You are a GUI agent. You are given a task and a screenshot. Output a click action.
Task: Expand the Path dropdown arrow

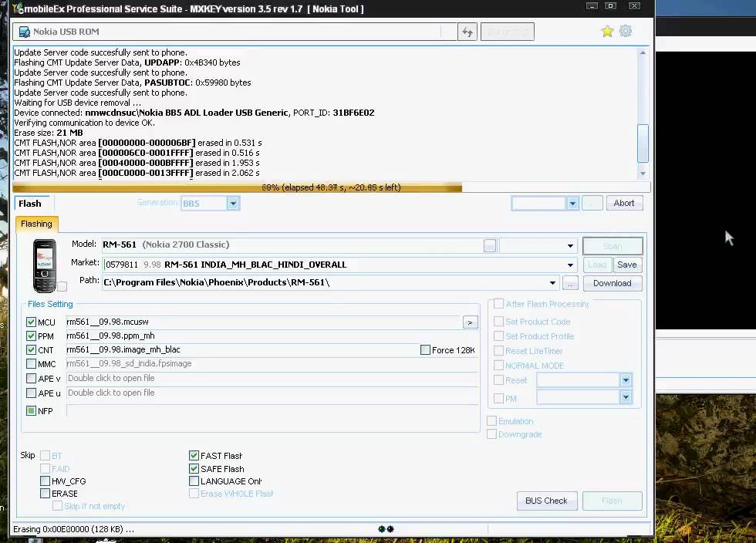click(552, 283)
